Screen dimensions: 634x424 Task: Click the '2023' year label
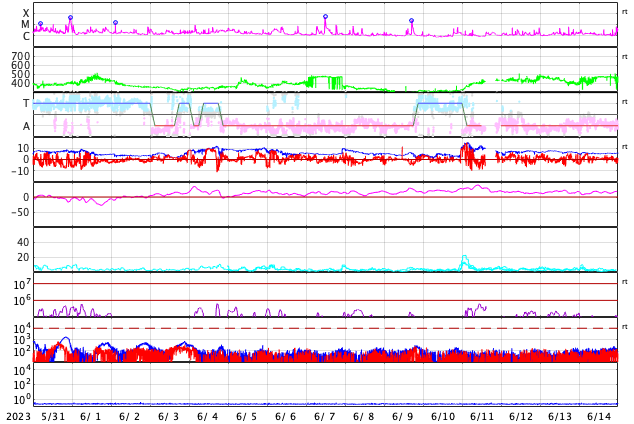click(18, 417)
